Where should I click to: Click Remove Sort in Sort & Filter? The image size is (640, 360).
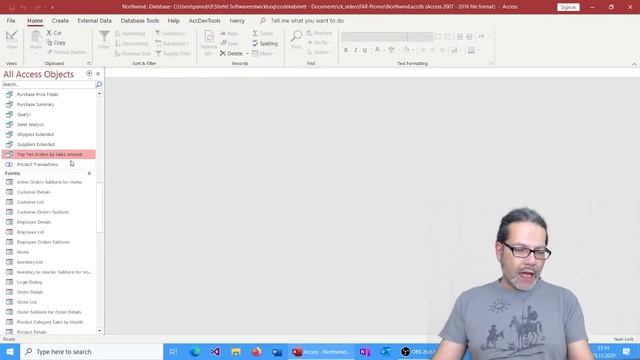pyautogui.click(x=133, y=53)
